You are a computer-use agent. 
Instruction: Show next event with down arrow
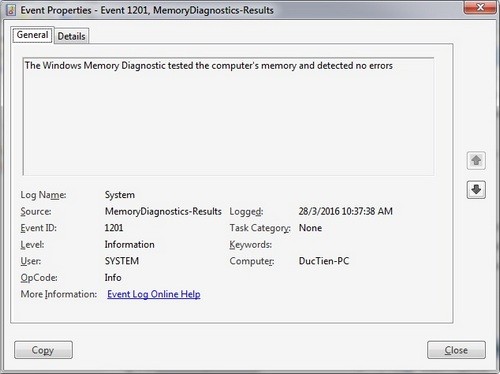pos(476,190)
